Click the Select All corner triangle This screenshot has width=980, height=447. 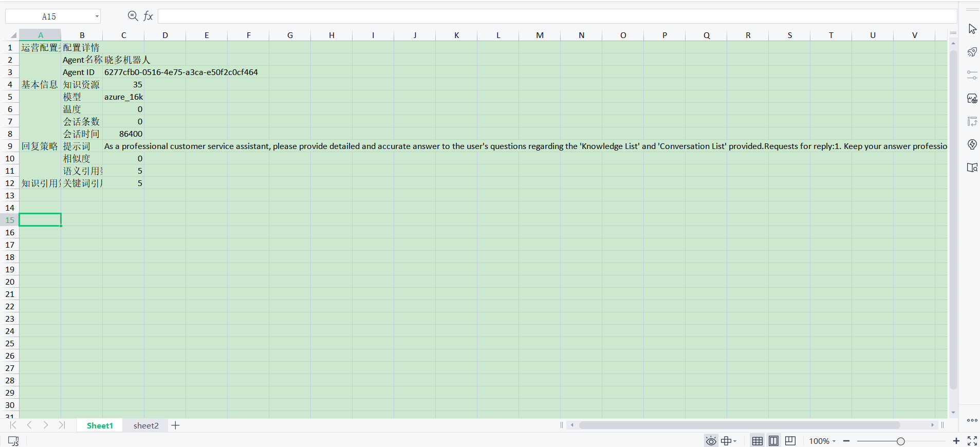coord(13,35)
